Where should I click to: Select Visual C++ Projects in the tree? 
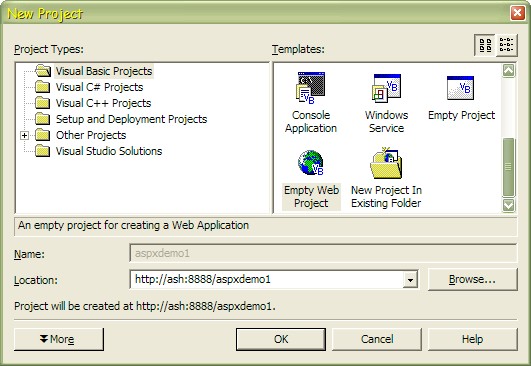click(x=103, y=103)
